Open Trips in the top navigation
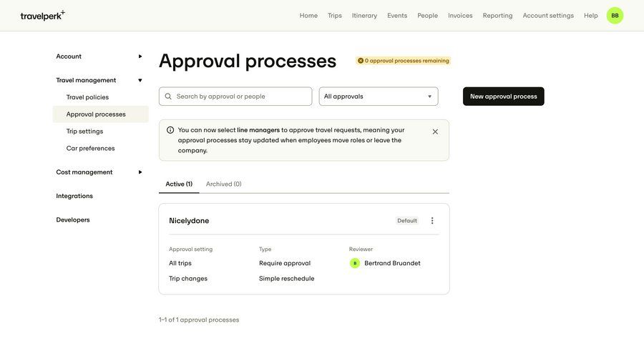The width and height of the screenshot is (644, 346). (x=335, y=16)
